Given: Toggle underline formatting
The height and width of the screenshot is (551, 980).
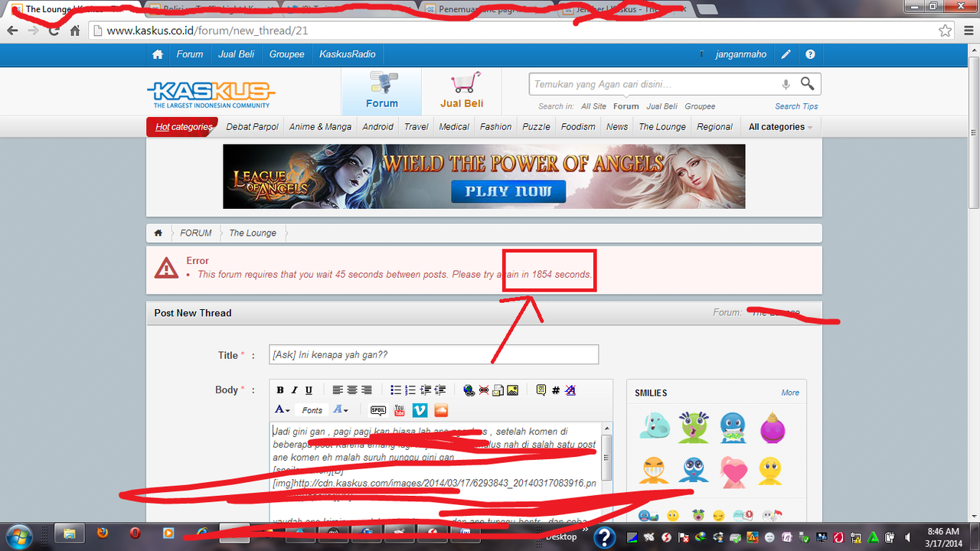Looking at the screenshot, I should [x=309, y=390].
